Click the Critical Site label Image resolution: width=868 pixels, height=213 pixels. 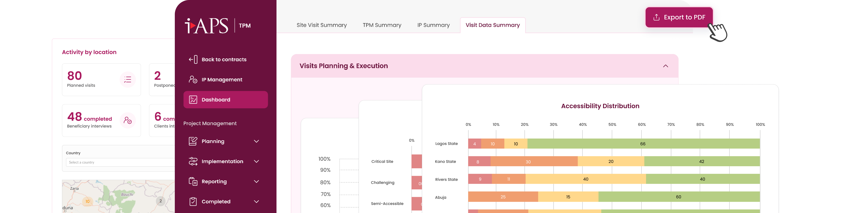point(382,162)
